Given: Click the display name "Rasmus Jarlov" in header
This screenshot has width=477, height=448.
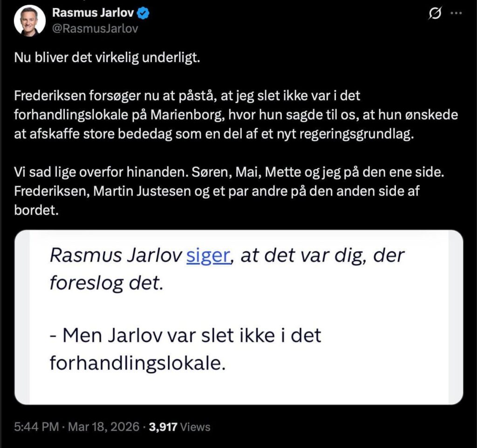Looking at the screenshot, I should (x=95, y=13).
